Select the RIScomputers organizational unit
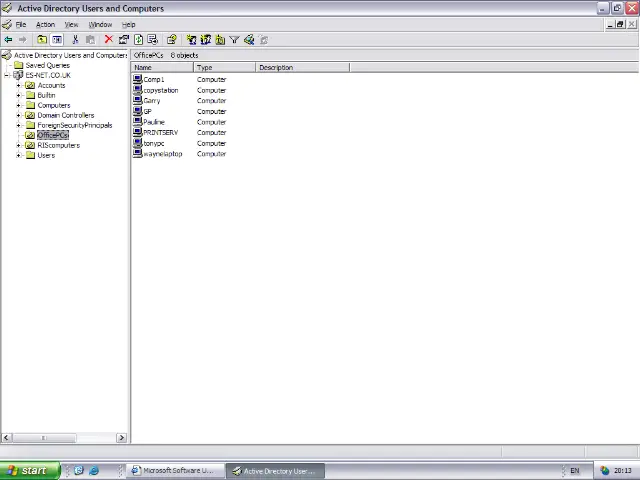The height and width of the screenshot is (480, 640). tap(58, 145)
